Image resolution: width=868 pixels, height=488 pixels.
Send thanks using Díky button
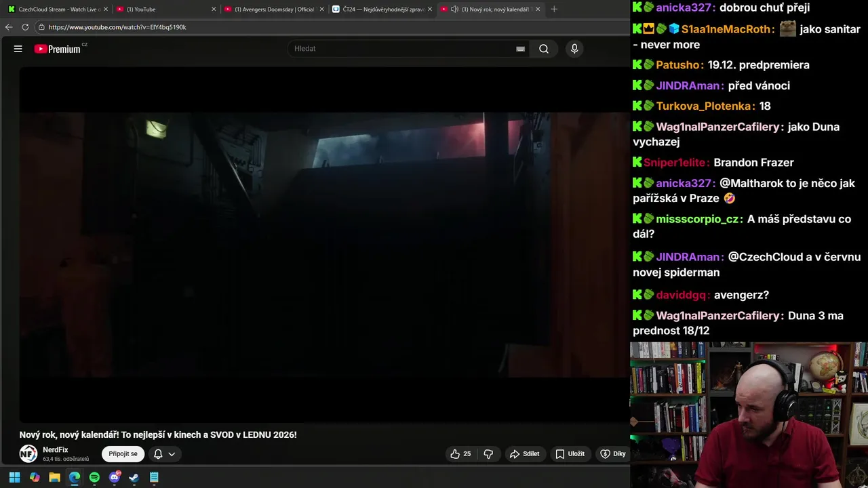(613, 454)
